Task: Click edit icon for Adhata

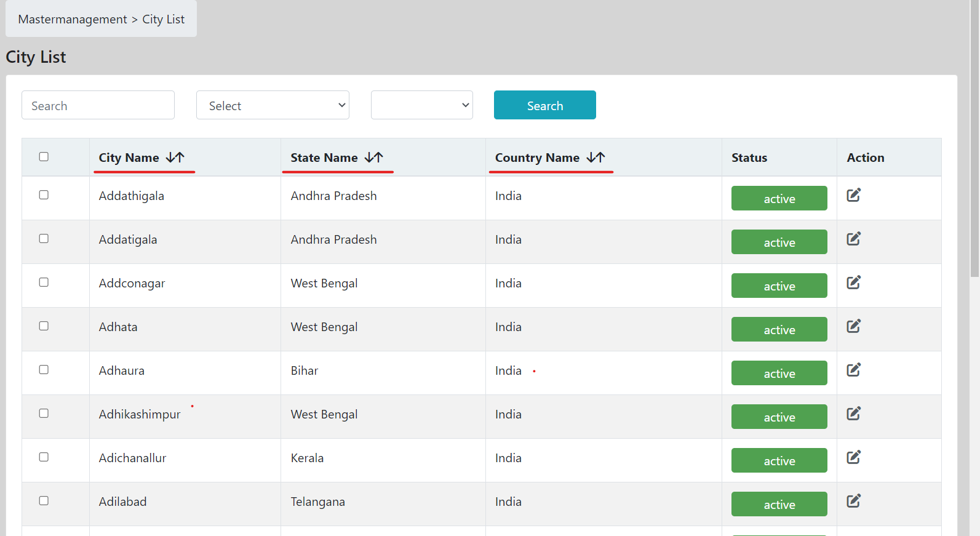Action: coord(853,326)
